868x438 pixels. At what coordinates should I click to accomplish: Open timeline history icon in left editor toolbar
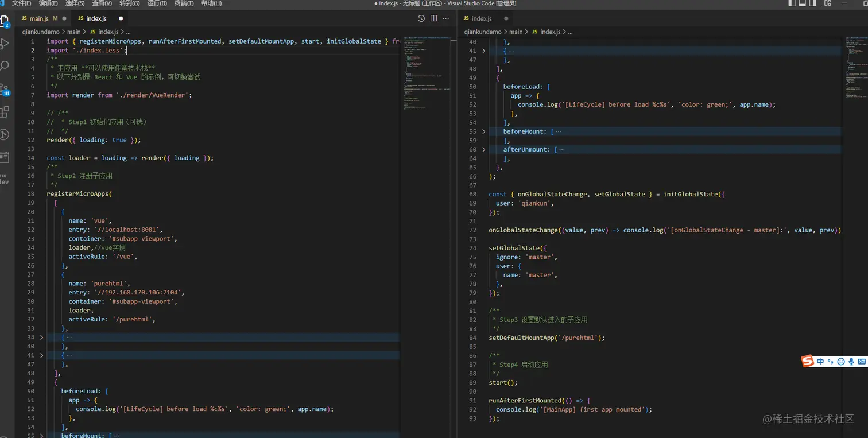[x=421, y=18]
